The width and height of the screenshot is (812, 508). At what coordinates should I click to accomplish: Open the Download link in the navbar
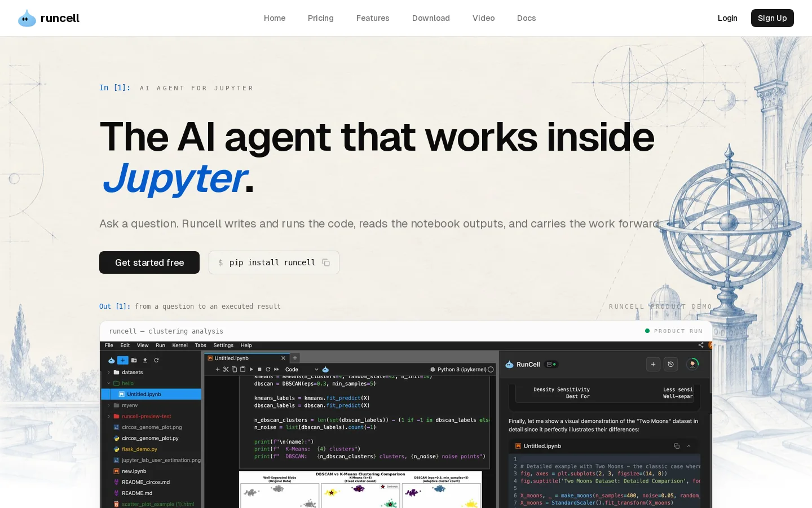click(431, 18)
